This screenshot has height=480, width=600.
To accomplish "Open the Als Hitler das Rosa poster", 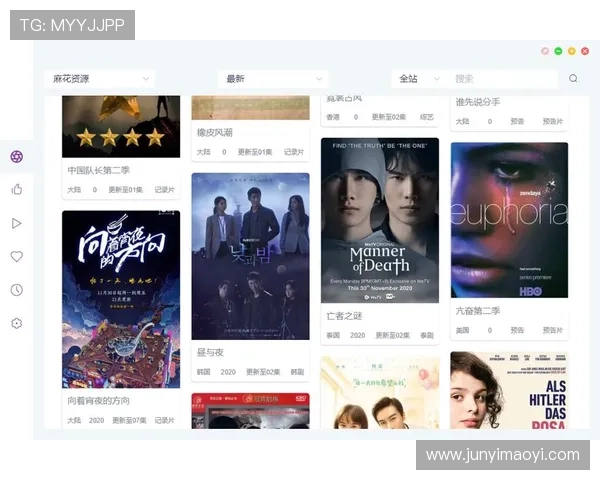I will [509, 390].
